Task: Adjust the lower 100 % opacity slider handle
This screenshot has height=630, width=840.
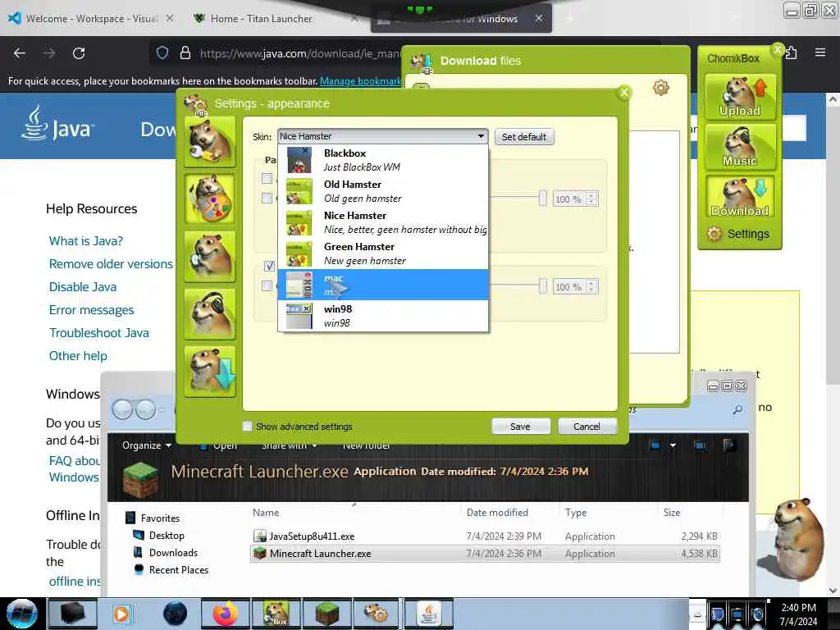Action: coord(543,286)
